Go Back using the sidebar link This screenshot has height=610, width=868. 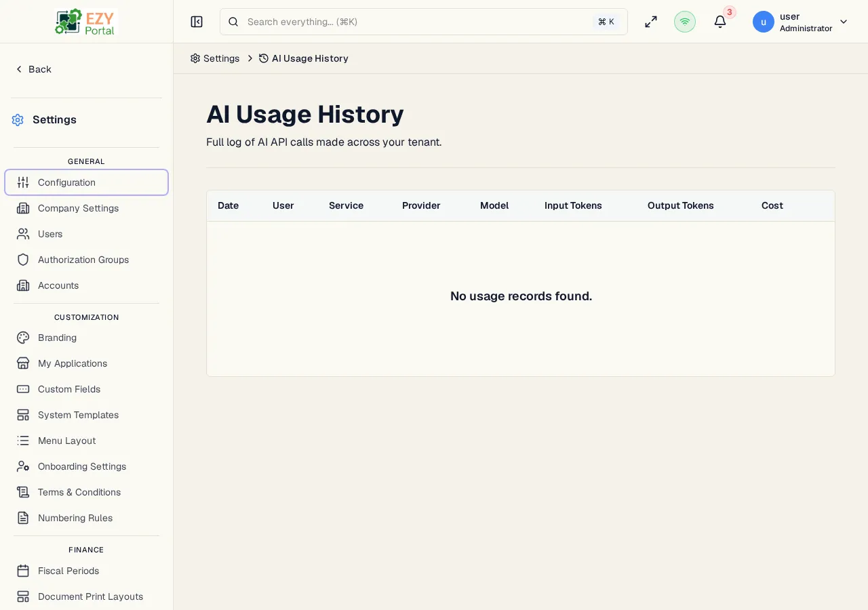33,69
